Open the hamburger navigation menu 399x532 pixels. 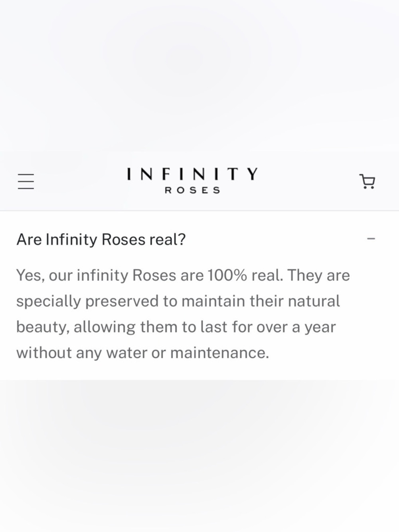(x=26, y=182)
